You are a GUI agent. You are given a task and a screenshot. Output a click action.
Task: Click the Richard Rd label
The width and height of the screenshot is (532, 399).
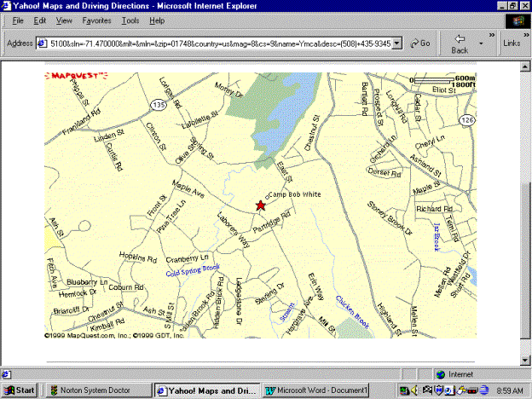tap(434, 209)
